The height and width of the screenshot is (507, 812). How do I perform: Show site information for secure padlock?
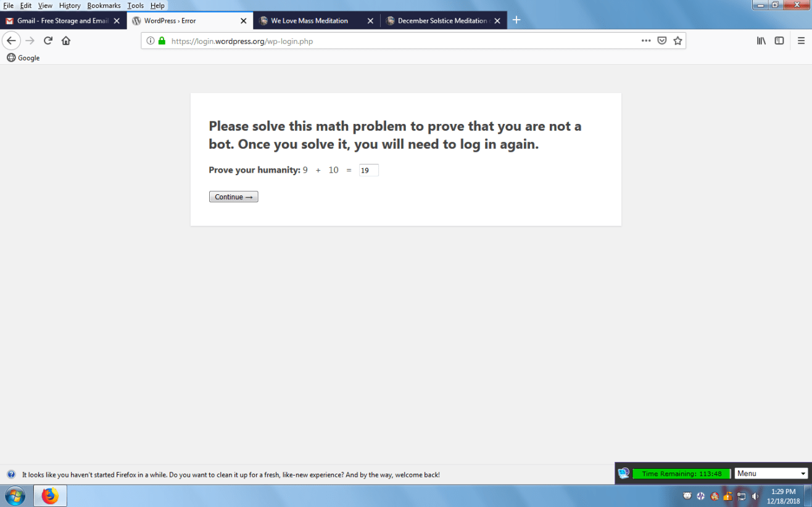[x=162, y=41]
